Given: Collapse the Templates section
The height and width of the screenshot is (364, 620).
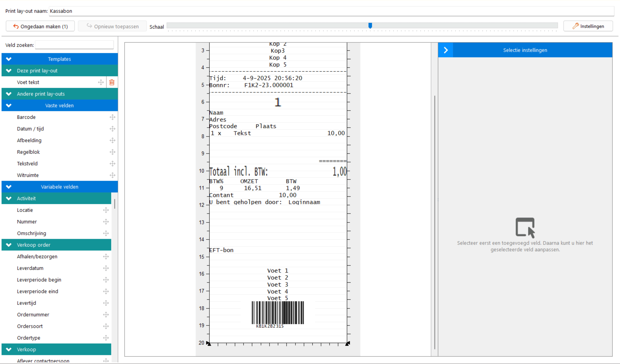Looking at the screenshot, I should tap(9, 59).
